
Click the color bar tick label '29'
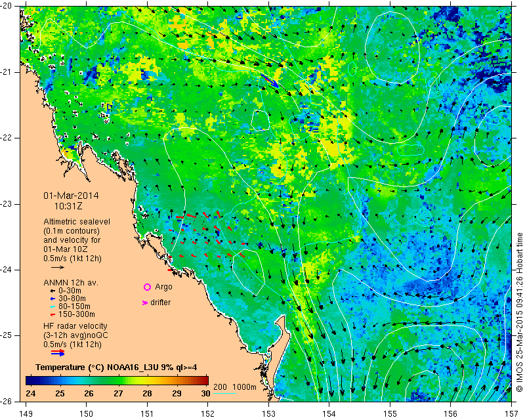pyautogui.click(x=177, y=394)
